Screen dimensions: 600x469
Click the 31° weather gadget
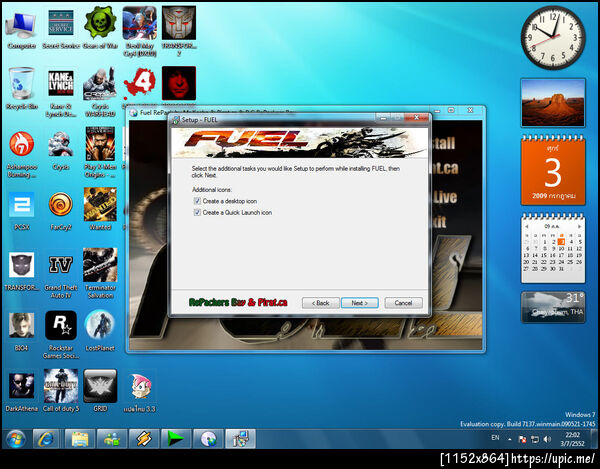pos(553,307)
